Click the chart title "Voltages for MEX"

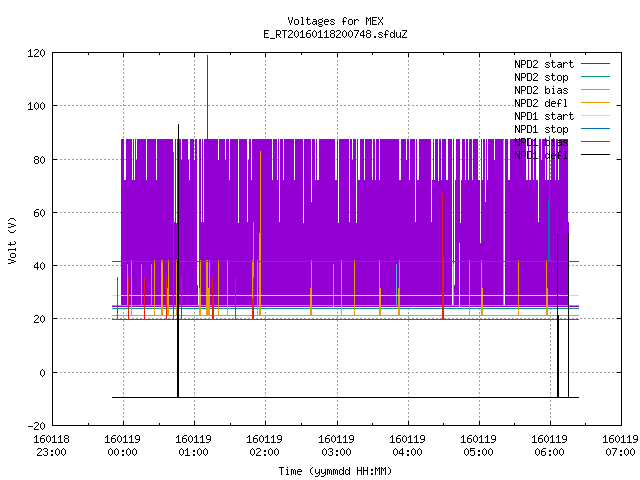coord(335,21)
